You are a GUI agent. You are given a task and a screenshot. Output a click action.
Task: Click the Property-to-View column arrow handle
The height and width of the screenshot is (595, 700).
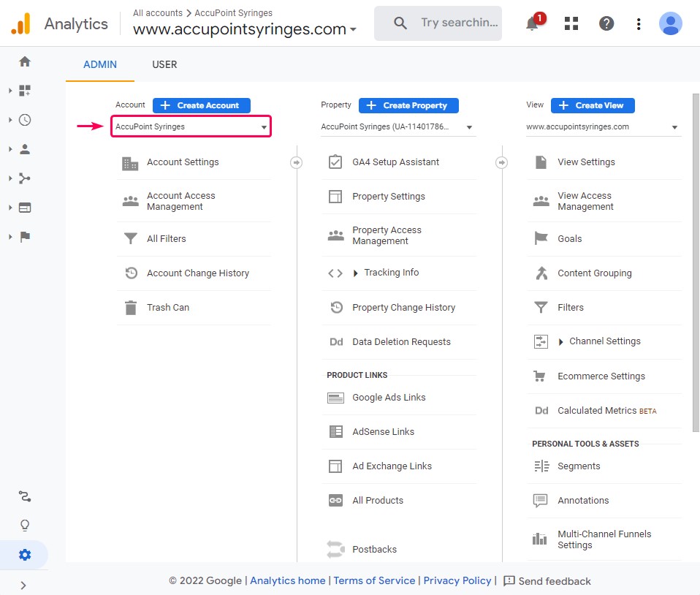pos(502,162)
